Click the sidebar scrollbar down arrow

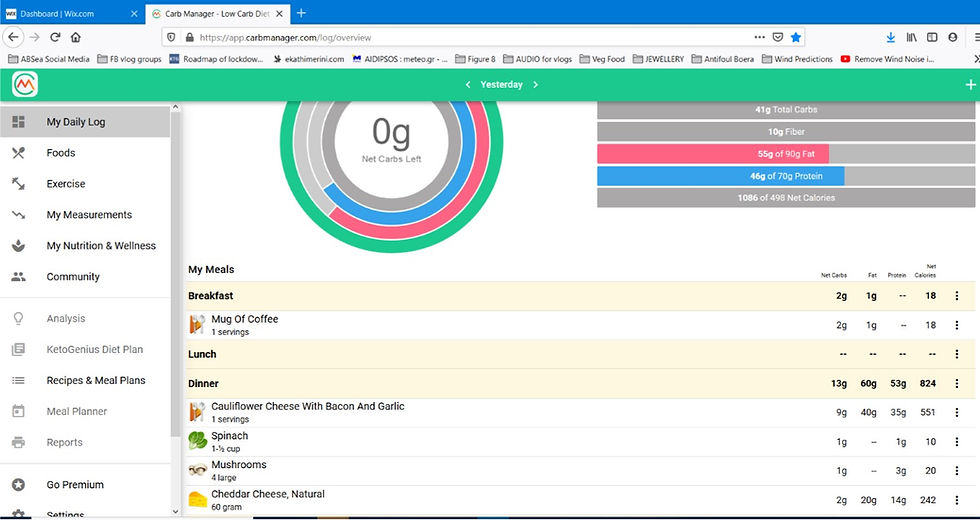coord(175,512)
